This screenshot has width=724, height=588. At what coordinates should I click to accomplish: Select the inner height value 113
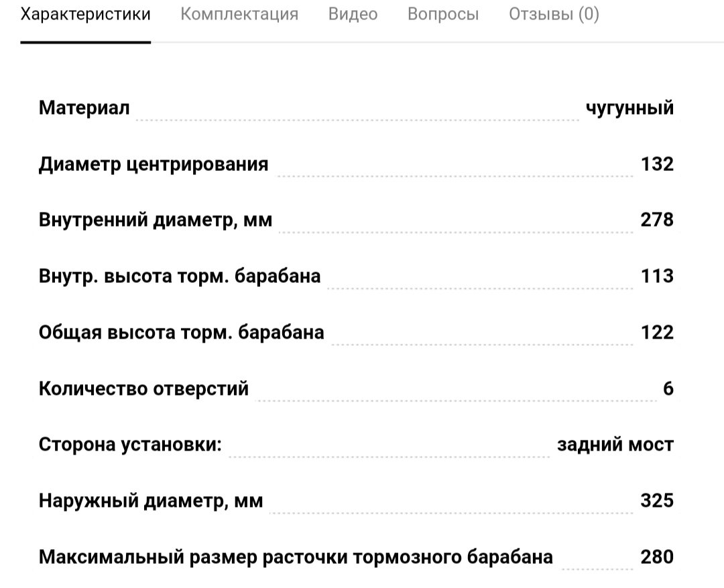tap(657, 276)
